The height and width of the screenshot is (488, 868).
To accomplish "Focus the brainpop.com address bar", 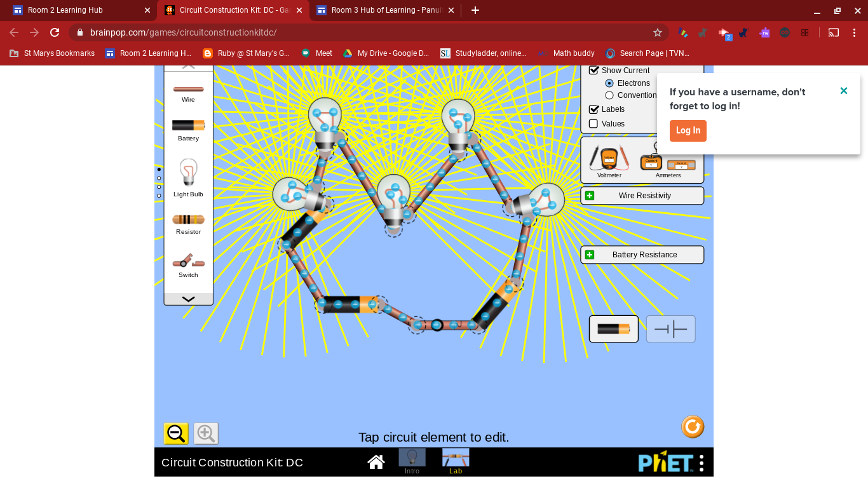I will 369,32.
